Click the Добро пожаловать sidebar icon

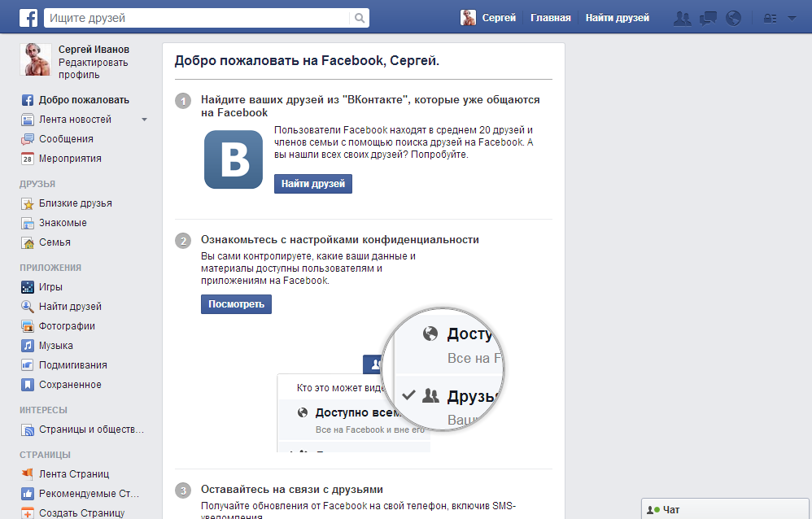(x=28, y=100)
